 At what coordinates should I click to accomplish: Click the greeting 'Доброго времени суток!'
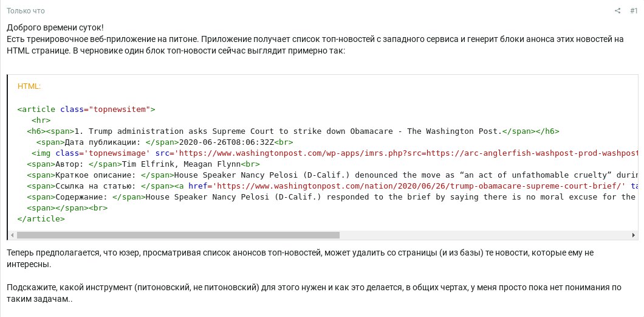[55, 28]
